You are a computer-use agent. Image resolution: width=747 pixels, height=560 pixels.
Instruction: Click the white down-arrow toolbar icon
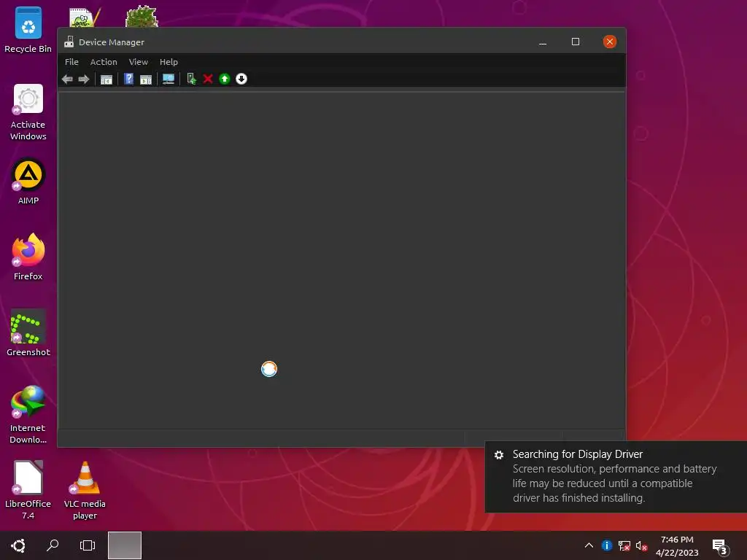click(x=241, y=79)
